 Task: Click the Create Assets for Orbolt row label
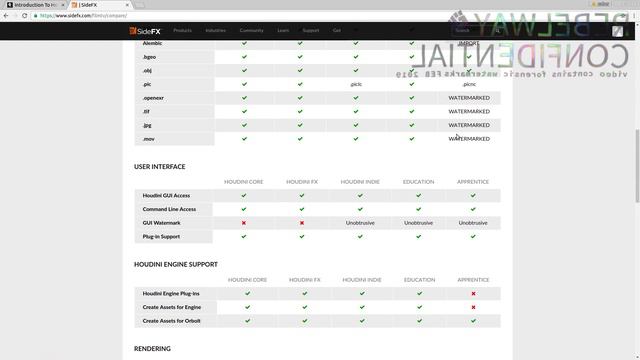coord(171,321)
